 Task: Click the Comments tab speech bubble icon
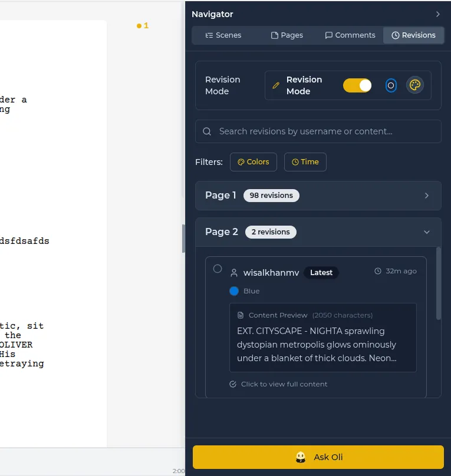[x=328, y=35]
